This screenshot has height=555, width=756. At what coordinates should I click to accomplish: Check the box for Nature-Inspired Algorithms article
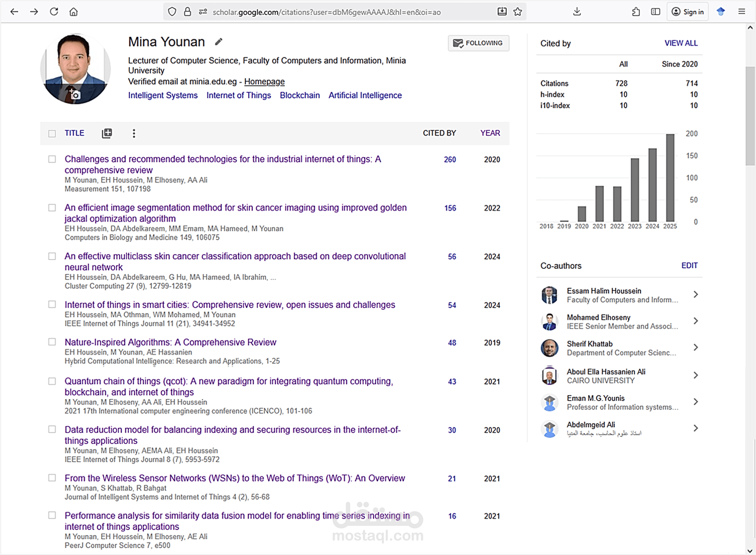coord(52,342)
